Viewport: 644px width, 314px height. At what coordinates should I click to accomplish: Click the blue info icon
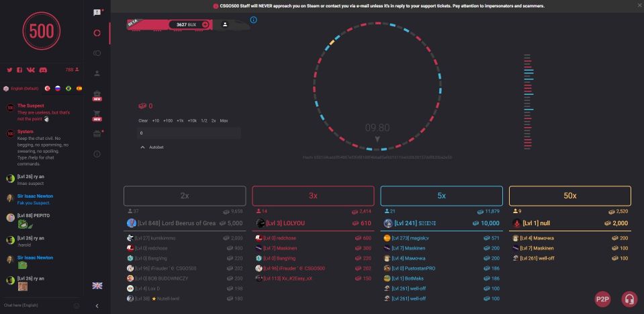[x=253, y=20]
